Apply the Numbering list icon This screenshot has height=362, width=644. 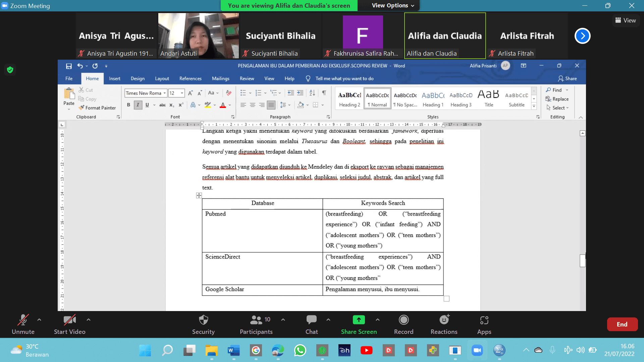point(258,93)
